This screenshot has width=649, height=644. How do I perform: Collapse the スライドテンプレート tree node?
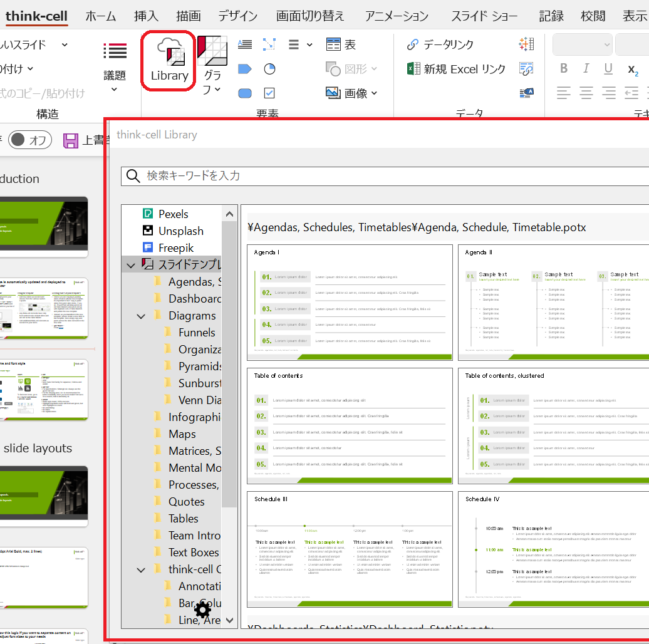pos(131,265)
